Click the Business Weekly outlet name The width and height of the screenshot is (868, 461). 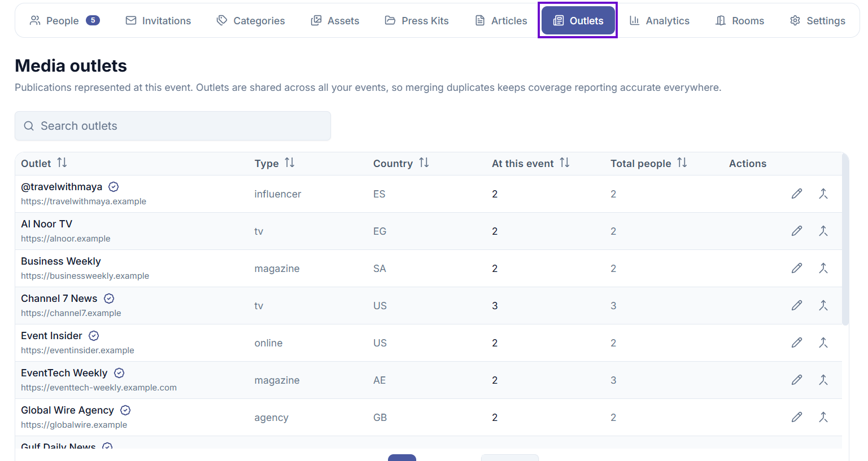[x=61, y=261]
